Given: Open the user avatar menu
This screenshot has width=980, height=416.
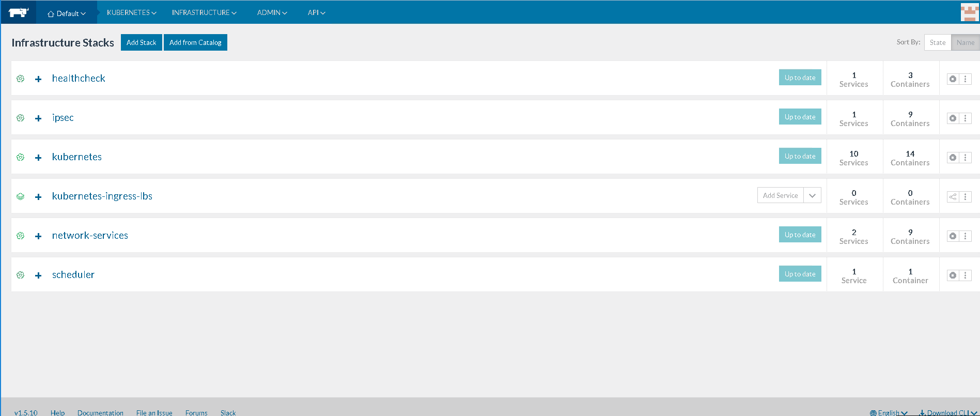Looking at the screenshot, I should pyautogui.click(x=970, y=12).
